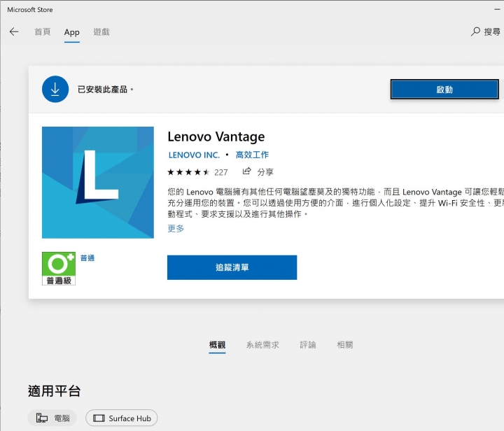Screen dimensions: 504x431
Task: Switch to the 遊戲 tab
Action: click(x=101, y=31)
